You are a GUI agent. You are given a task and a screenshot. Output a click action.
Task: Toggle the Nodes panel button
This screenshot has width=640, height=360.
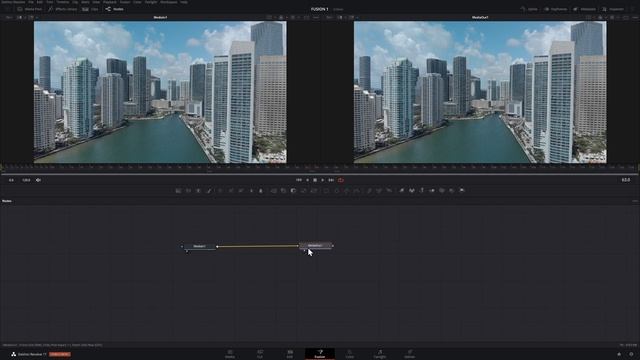115,9
